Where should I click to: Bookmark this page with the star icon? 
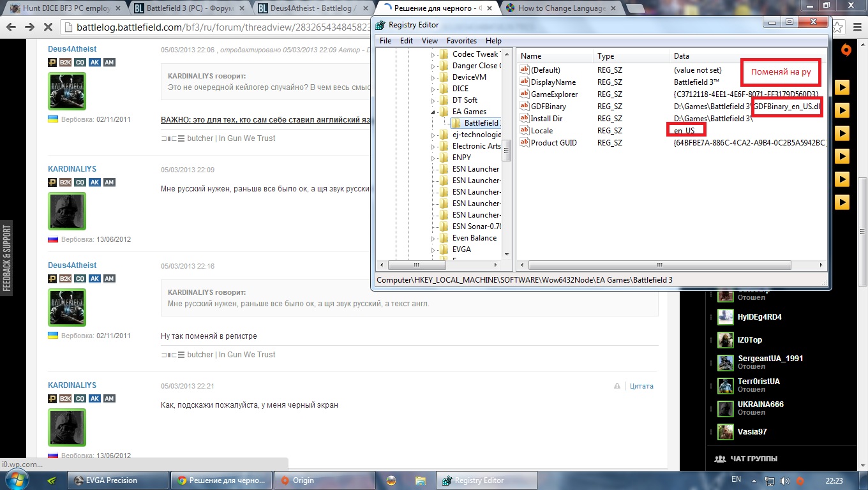838,27
